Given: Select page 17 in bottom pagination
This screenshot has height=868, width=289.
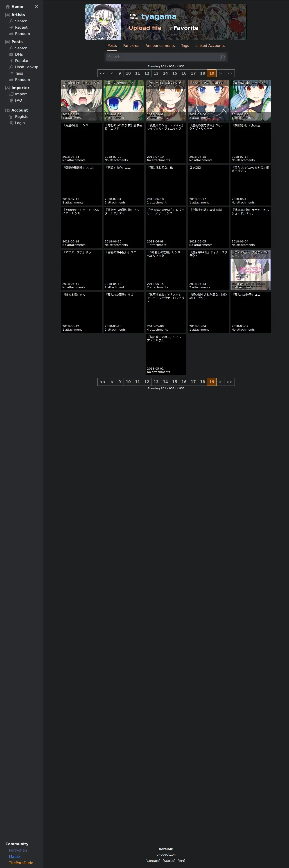Looking at the screenshot, I should tap(193, 382).
